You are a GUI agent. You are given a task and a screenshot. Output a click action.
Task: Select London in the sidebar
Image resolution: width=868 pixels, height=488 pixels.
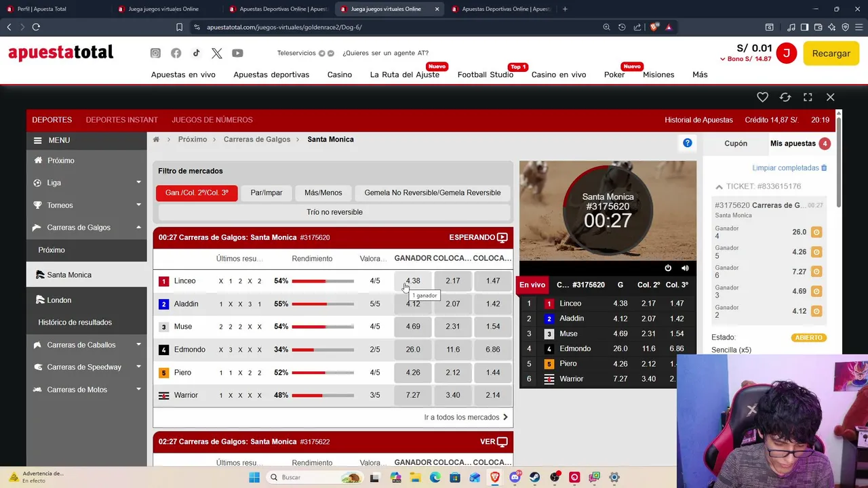59,300
